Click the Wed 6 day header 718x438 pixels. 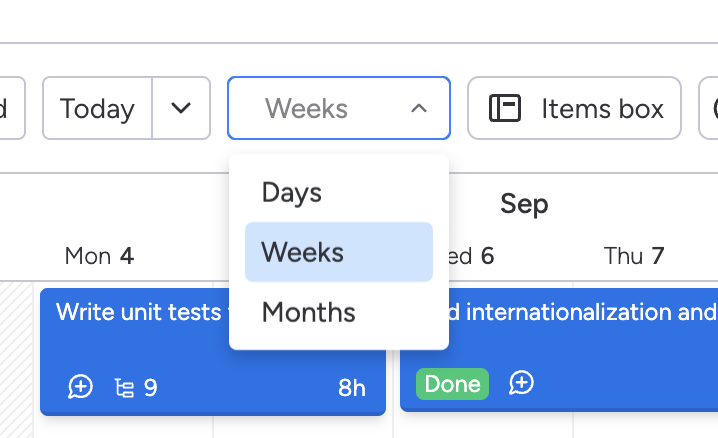click(x=470, y=256)
